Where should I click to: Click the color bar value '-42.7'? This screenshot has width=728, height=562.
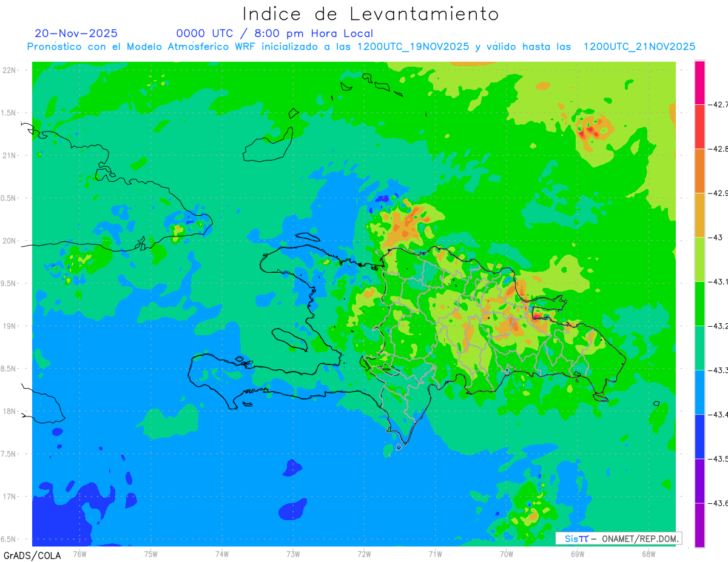(718, 105)
